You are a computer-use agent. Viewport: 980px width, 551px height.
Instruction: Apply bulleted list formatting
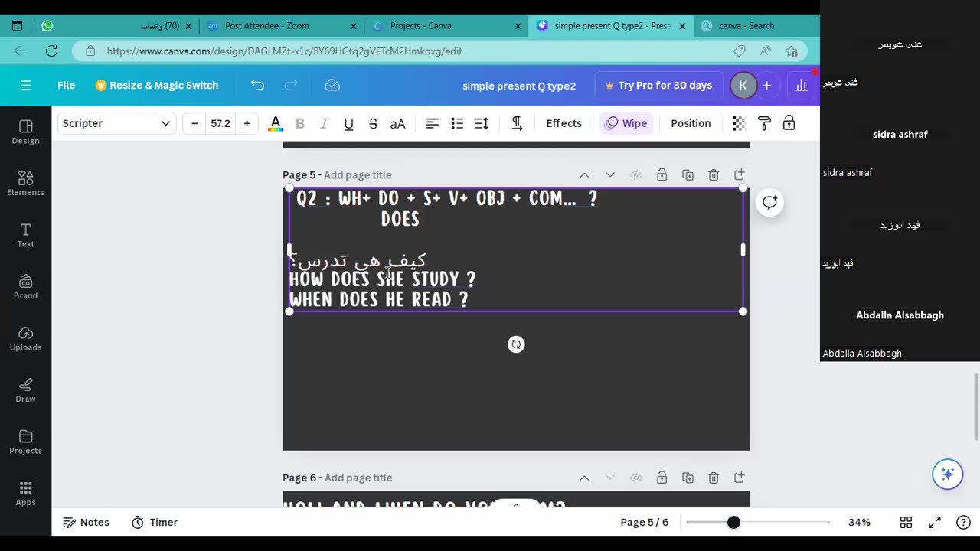pyautogui.click(x=457, y=123)
